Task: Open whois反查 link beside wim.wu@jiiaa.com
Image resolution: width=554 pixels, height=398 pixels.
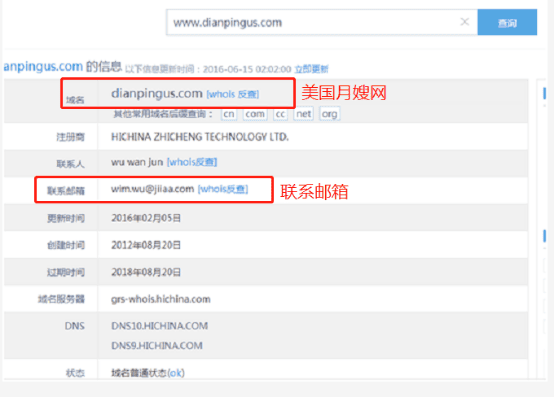Action: pyautogui.click(x=223, y=189)
